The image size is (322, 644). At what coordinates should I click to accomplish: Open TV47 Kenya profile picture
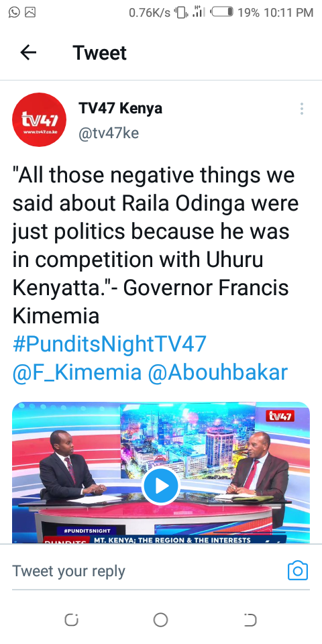point(39,119)
